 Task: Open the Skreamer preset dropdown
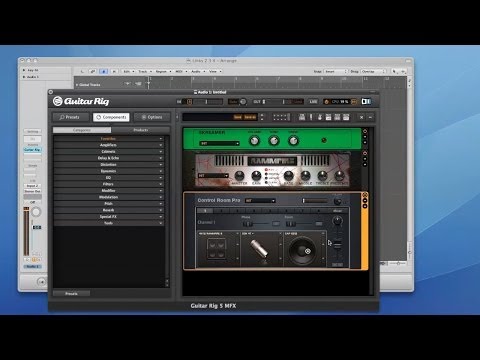pyautogui.click(x=219, y=143)
